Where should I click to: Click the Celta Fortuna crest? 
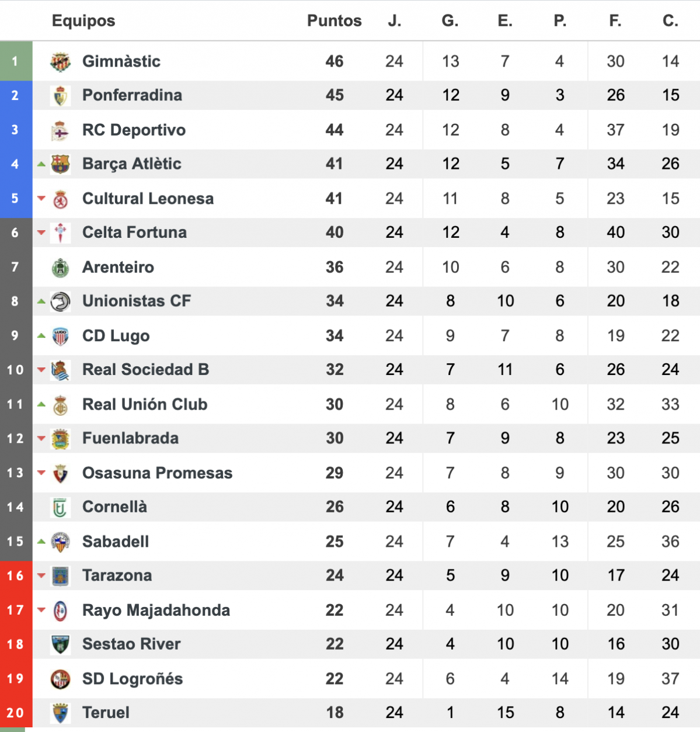60,233
